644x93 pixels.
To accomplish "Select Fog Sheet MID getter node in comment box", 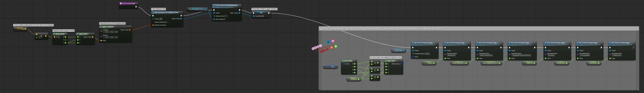I will click(399, 50).
